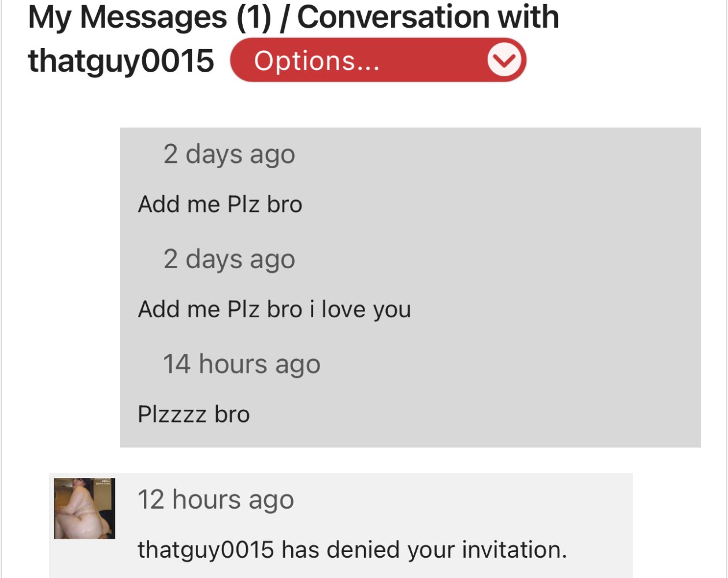Select the first "Add me Plz bro" message
Viewport: 728px width, 578px height.
[x=220, y=205]
